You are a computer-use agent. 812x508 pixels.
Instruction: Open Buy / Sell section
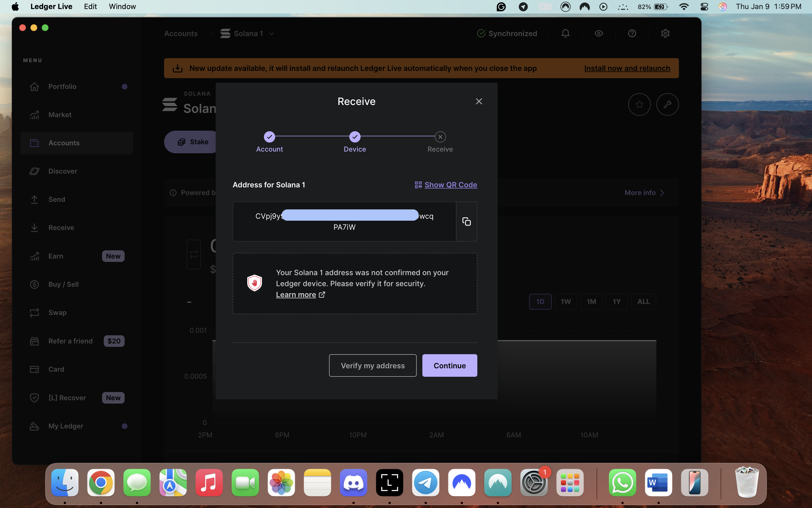(76, 284)
